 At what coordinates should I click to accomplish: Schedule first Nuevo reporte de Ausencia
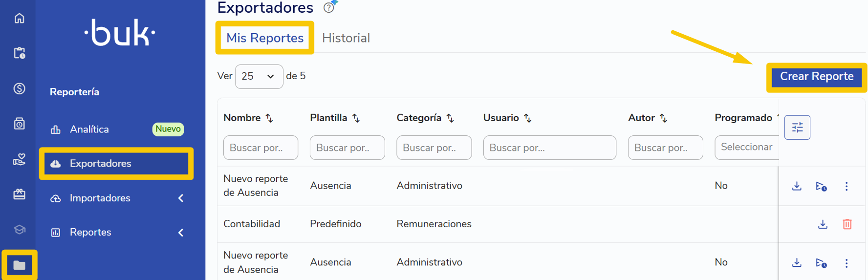821,186
